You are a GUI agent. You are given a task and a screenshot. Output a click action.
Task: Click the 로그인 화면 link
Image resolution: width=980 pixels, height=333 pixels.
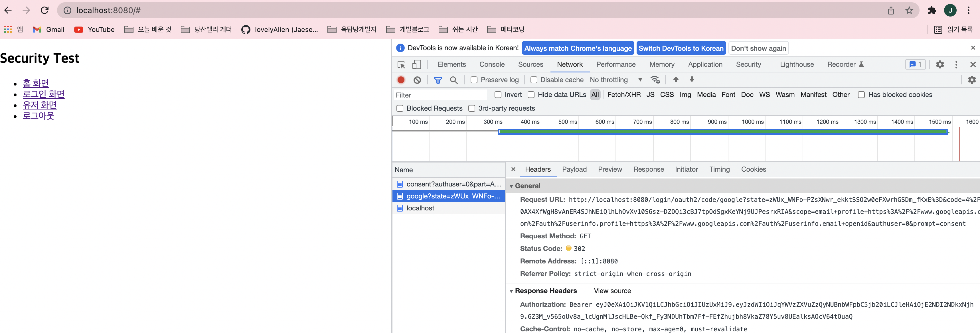(43, 94)
